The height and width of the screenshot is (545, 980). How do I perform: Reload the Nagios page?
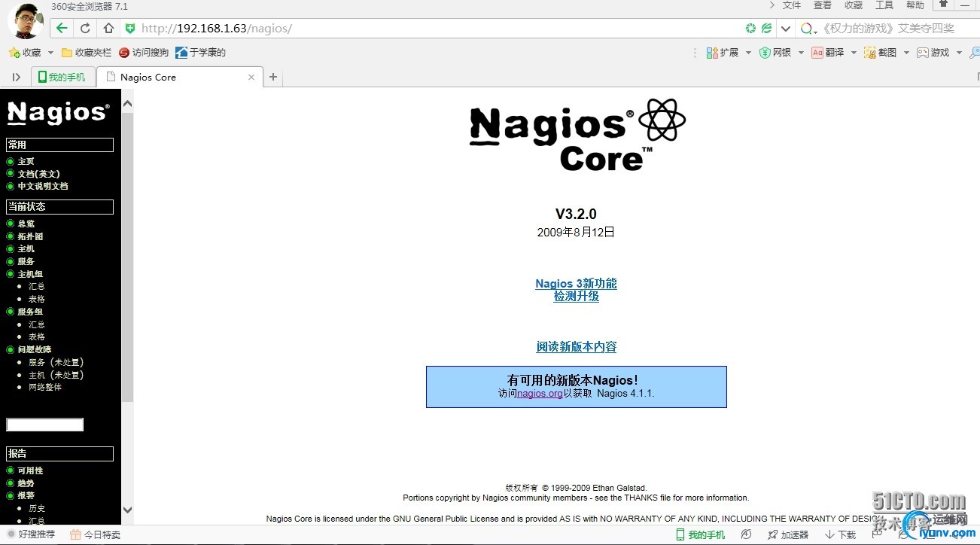coord(85,29)
